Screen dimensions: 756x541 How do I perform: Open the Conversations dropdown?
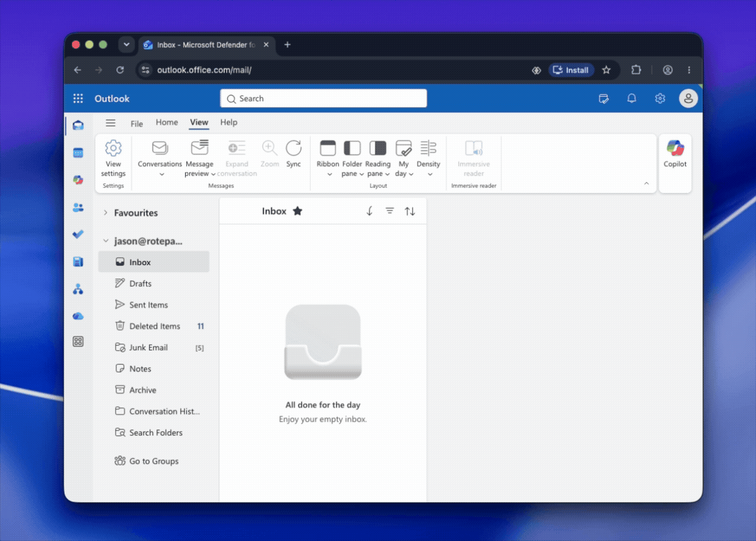tap(160, 158)
